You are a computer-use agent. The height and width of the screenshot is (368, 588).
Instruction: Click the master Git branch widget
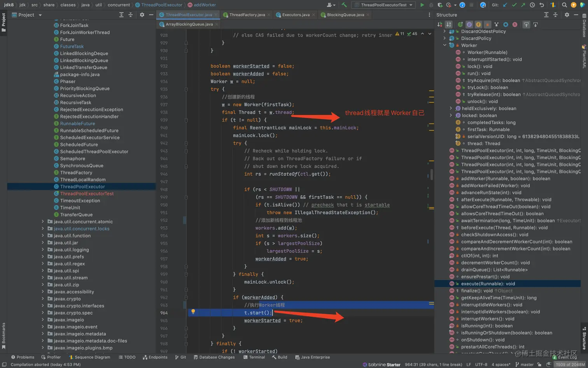pos(524,364)
